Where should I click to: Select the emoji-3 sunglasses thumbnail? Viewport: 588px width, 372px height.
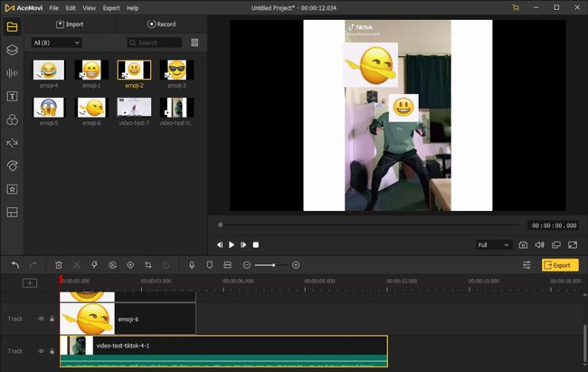click(x=177, y=70)
